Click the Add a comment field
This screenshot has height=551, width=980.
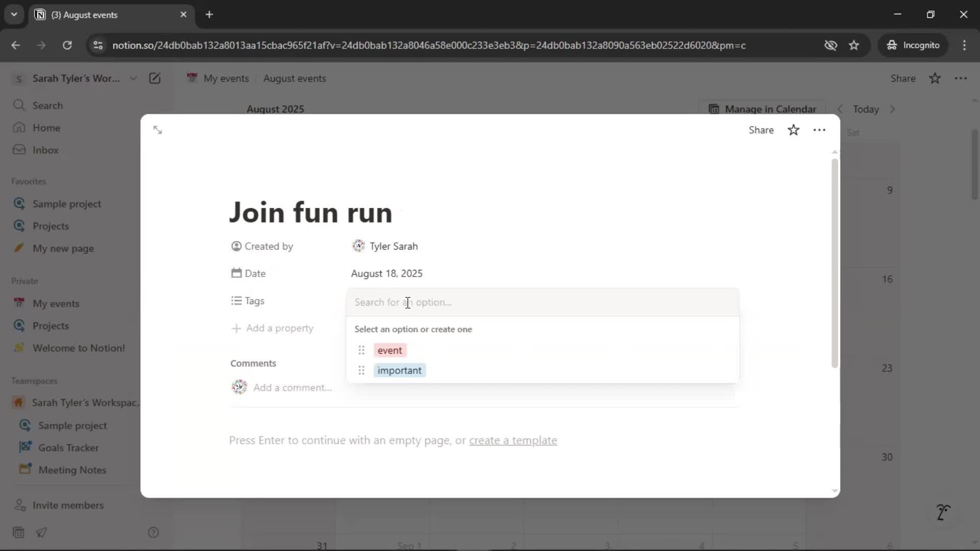(292, 388)
